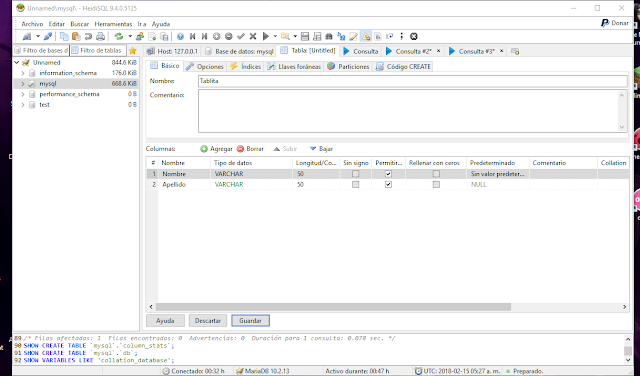Screen dimensions: 640x376
Task: Click the right arrow of columns scrollbar
Action: point(624,307)
